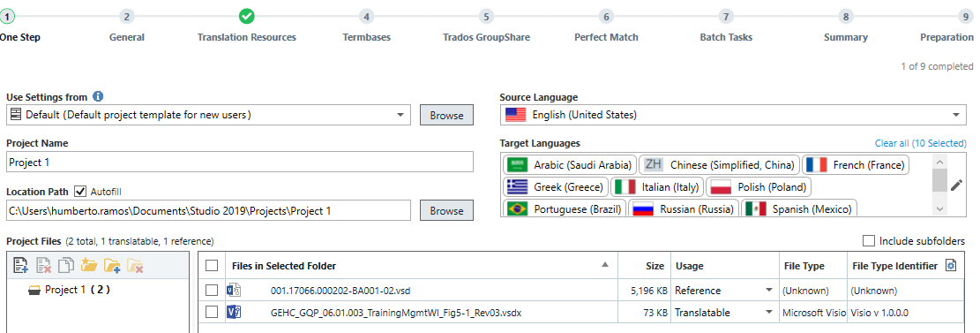Viewport: 980px width, 333px height.
Task: Click the new folder icon with yellow star
Action: [x=89, y=266]
